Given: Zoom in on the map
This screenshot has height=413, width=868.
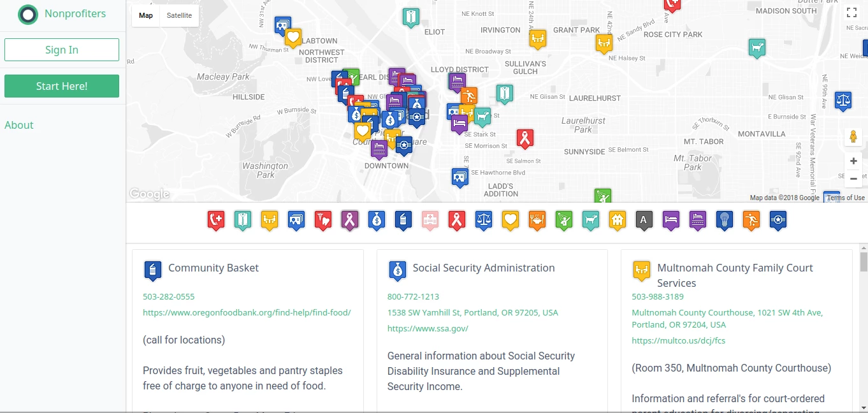Looking at the screenshot, I should point(853,161).
